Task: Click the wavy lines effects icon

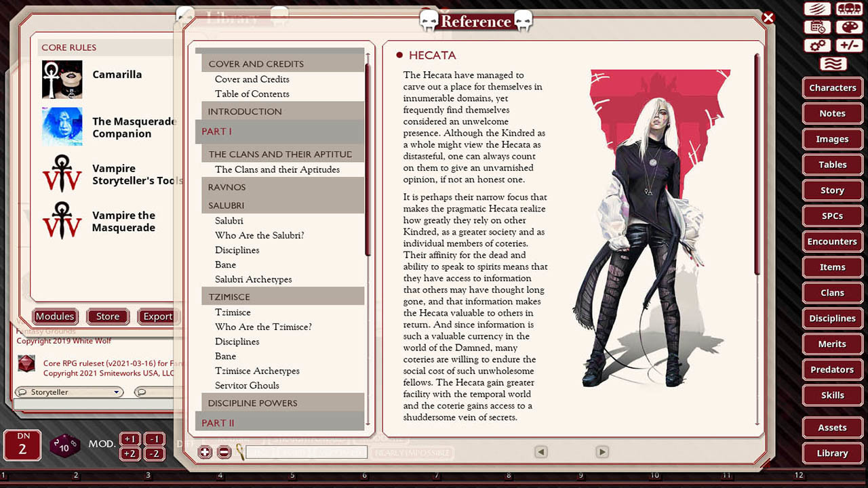Action: click(x=833, y=64)
